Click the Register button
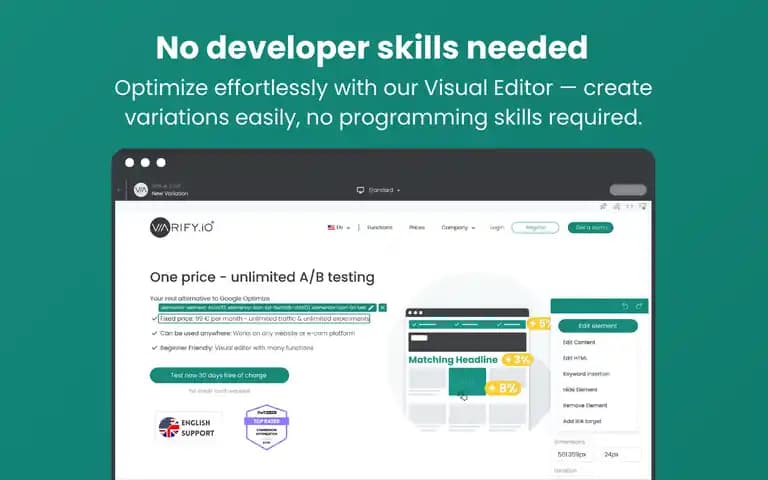Image resolution: width=768 pixels, height=480 pixels. 535,228
